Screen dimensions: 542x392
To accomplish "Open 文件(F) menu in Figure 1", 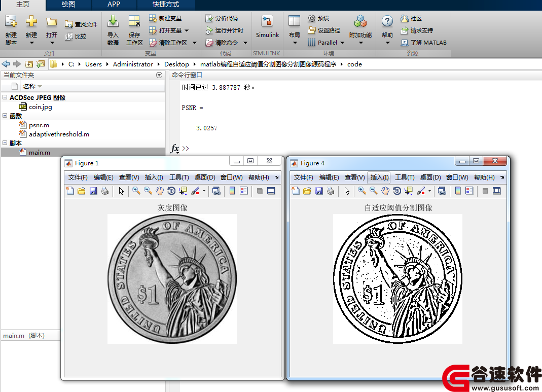I will tap(78, 177).
